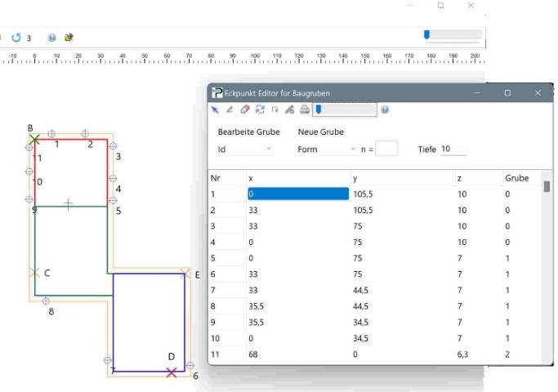
Task: Click the n = input field
Action: (386, 149)
